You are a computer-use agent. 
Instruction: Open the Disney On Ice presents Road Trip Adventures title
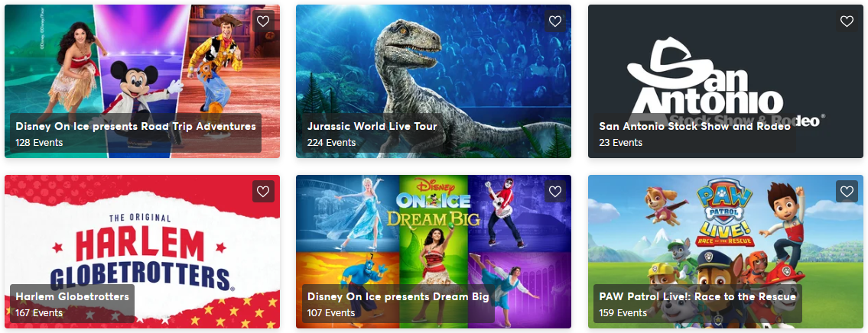pyautogui.click(x=135, y=126)
